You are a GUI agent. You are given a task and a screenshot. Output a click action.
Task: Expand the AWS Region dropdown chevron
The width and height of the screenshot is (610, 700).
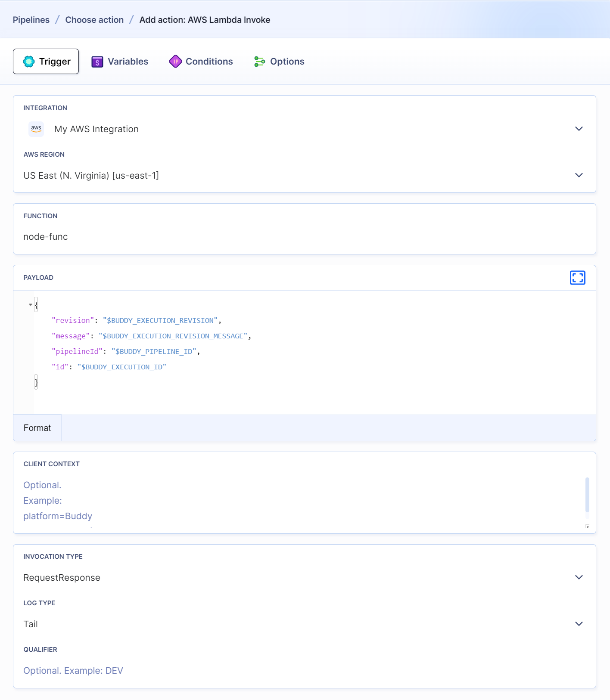click(579, 175)
